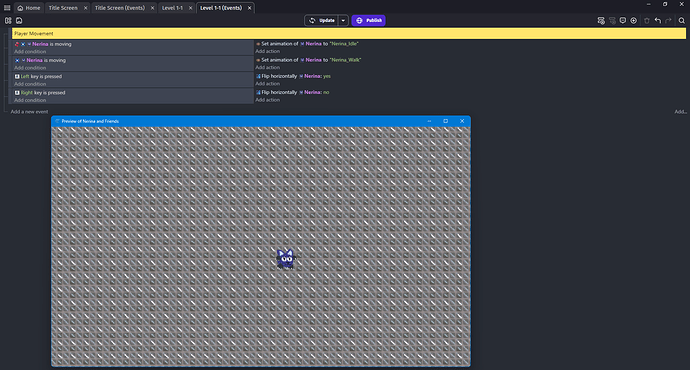Click the yes value of Flip horizontally

click(327, 76)
